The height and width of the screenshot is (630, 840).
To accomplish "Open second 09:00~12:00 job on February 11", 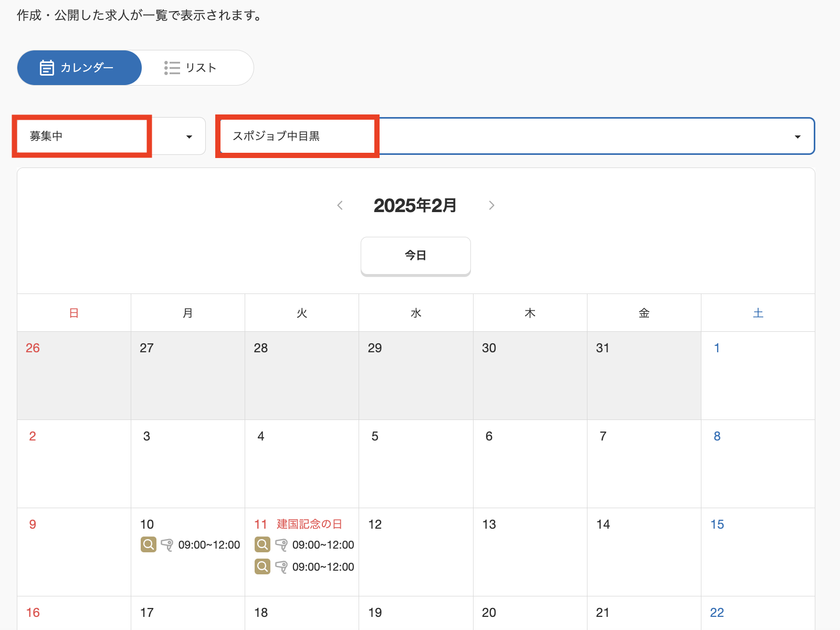I will coord(323,567).
